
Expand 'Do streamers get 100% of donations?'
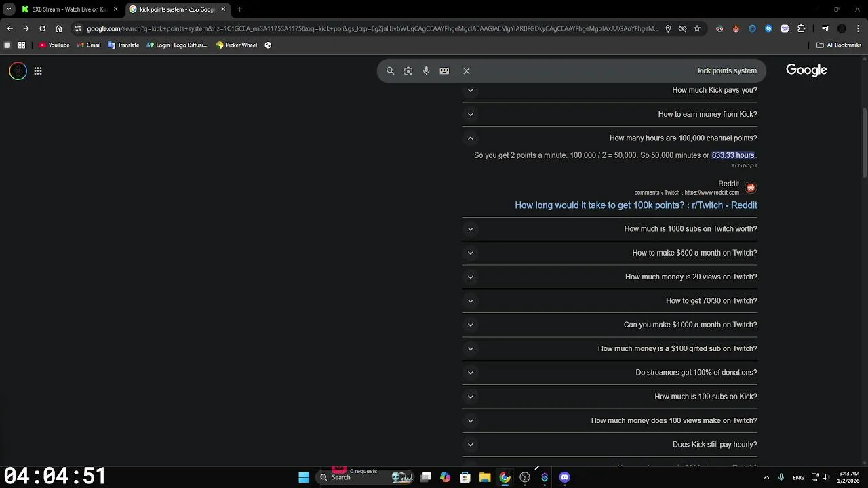point(610,373)
